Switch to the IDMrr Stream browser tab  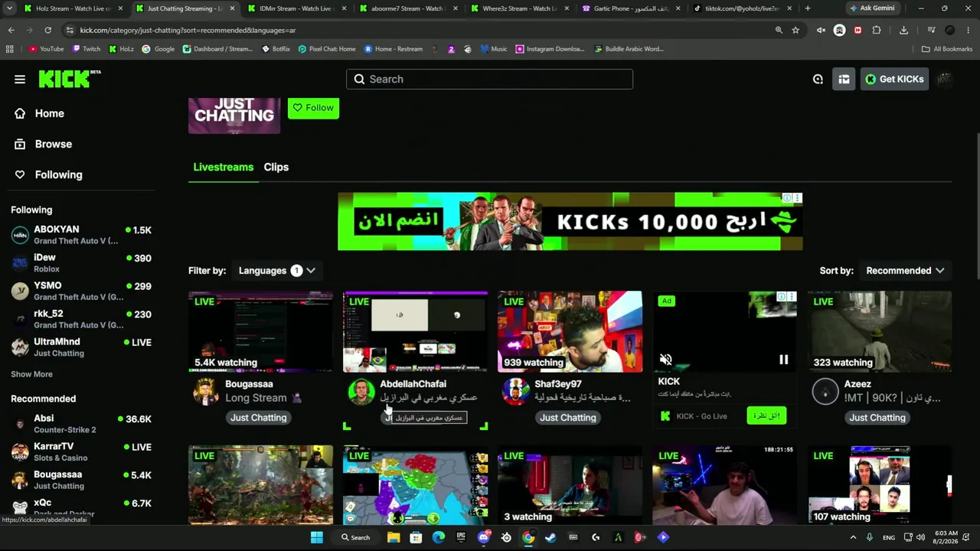(x=296, y=8)
